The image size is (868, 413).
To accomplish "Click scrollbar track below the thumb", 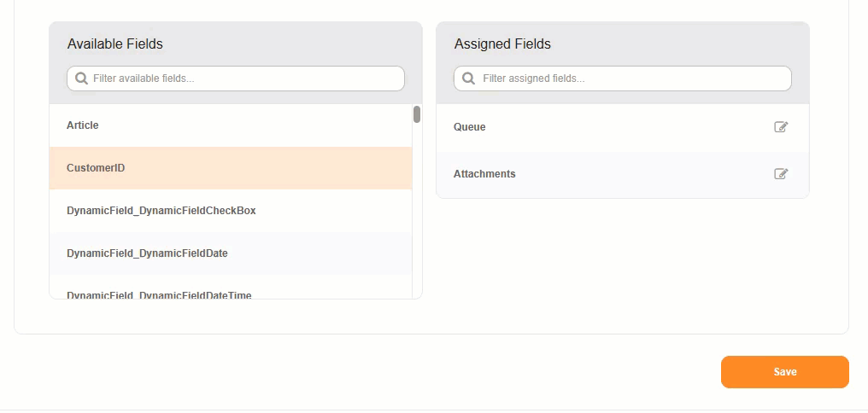I will [417, 213].
